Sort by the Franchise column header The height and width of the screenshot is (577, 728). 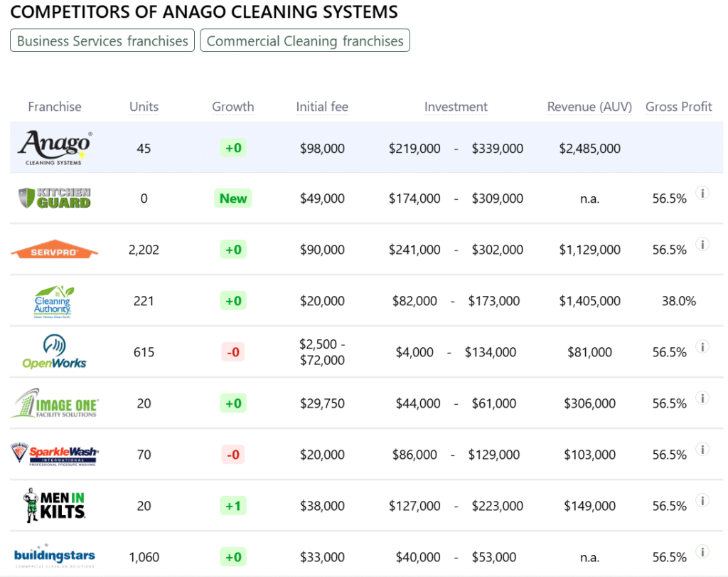(x=55, y=107)
